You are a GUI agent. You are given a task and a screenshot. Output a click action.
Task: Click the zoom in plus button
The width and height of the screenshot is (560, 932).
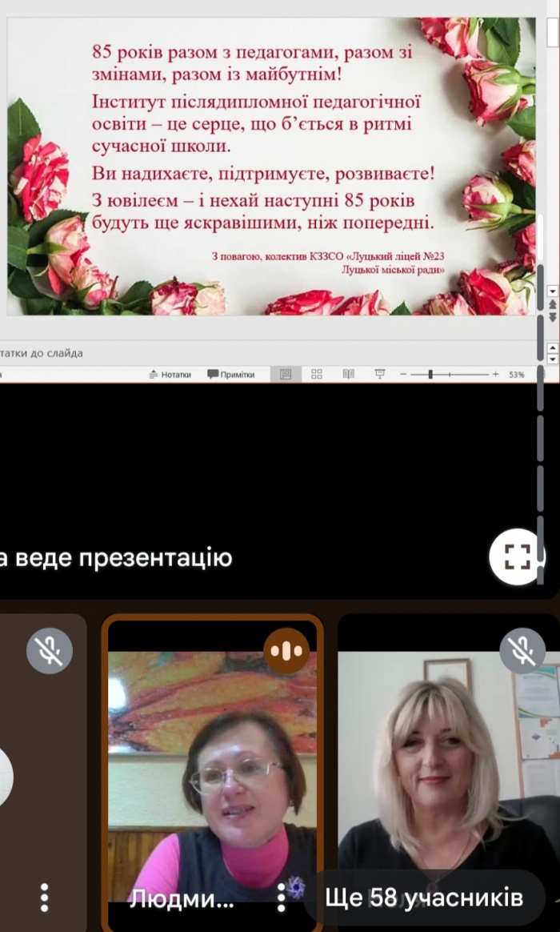point(495,374)
